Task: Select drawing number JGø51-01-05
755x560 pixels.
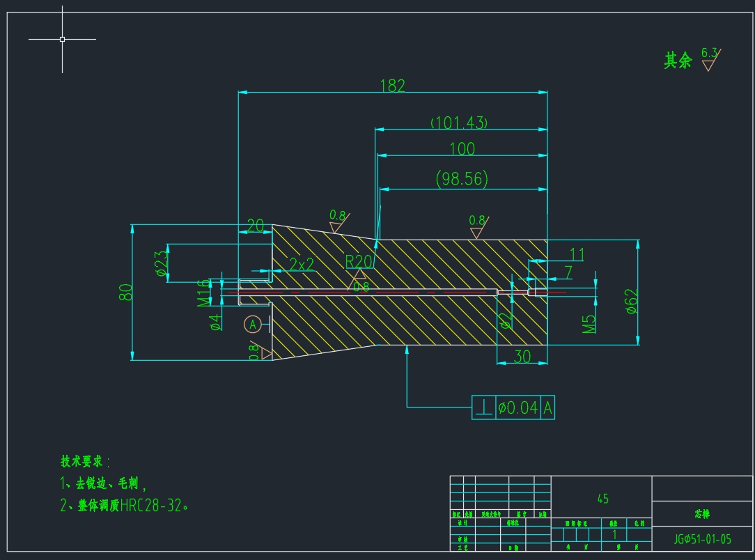Action: coord(702,539)
